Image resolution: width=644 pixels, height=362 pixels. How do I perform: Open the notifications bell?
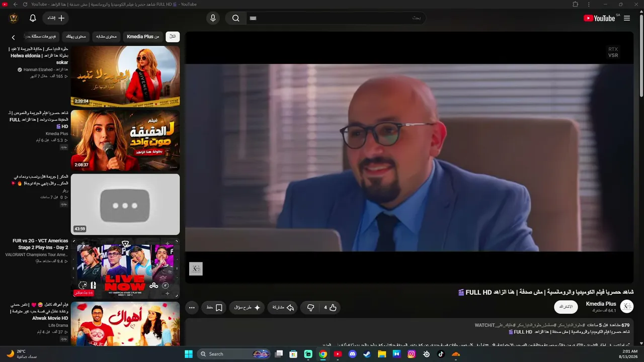click(33, 18)
